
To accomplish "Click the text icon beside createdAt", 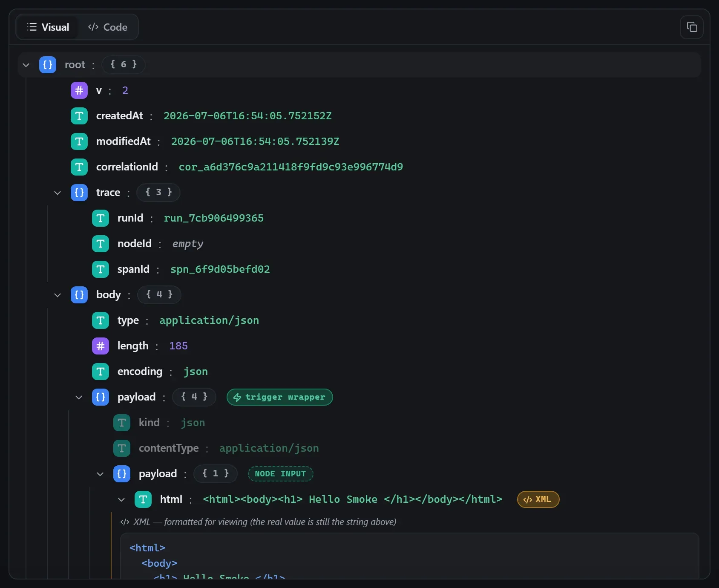I will point(79,116).
